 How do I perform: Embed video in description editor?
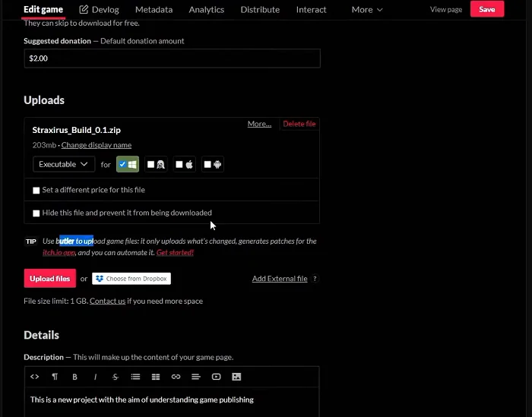(216, 377)
